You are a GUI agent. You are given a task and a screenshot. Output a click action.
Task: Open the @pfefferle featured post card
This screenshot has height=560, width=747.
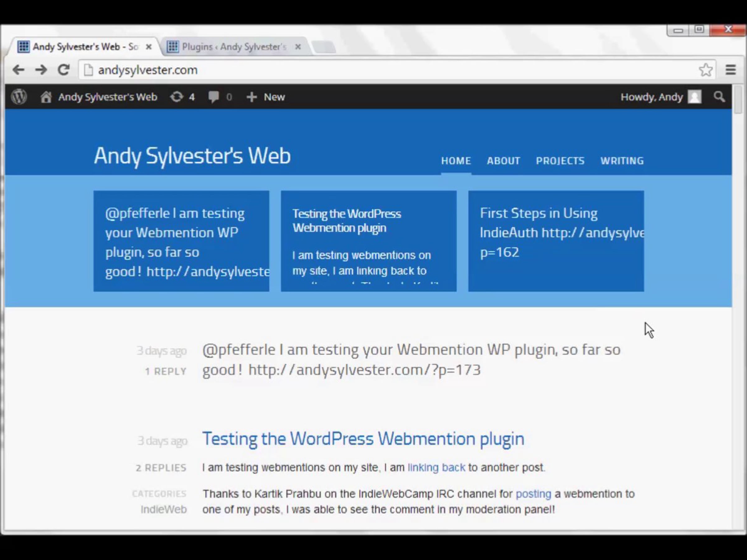pyautogui.click(x=181, y=241)
